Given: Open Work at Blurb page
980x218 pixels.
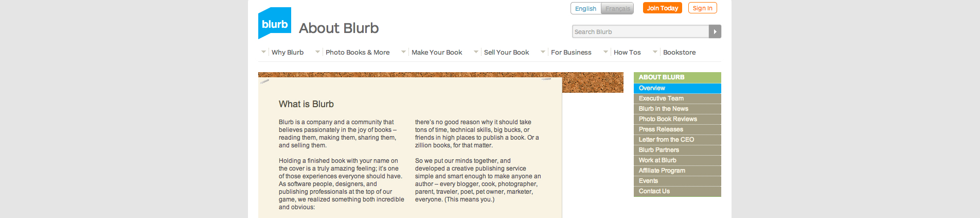Looking at the screenshot, I should point(678,160).
